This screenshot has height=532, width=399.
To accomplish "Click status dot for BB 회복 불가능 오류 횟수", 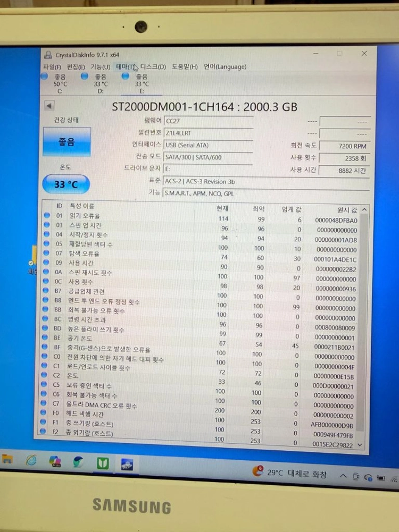I will (45, 309).
